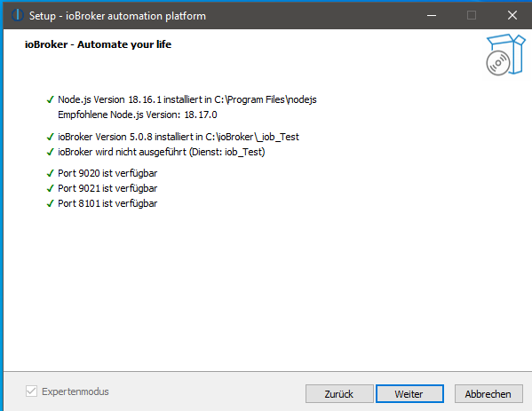Click the Weiter button
Screen dimensions: 532x411
[x=409, y=394]
